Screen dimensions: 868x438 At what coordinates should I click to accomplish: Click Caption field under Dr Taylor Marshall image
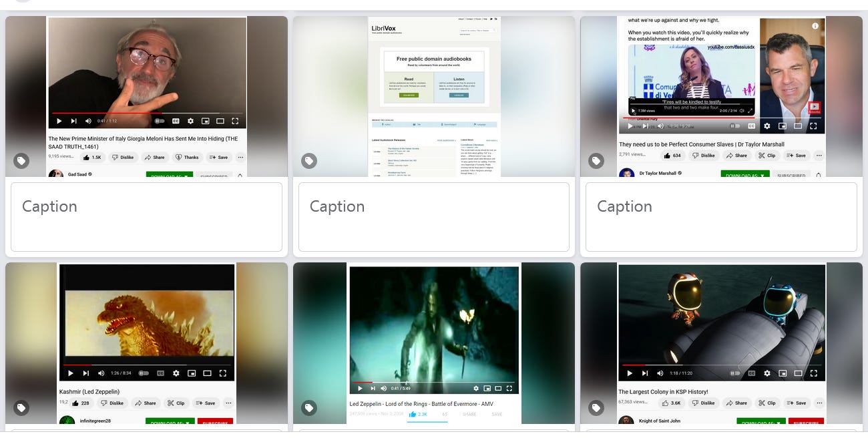click(721, 217)
